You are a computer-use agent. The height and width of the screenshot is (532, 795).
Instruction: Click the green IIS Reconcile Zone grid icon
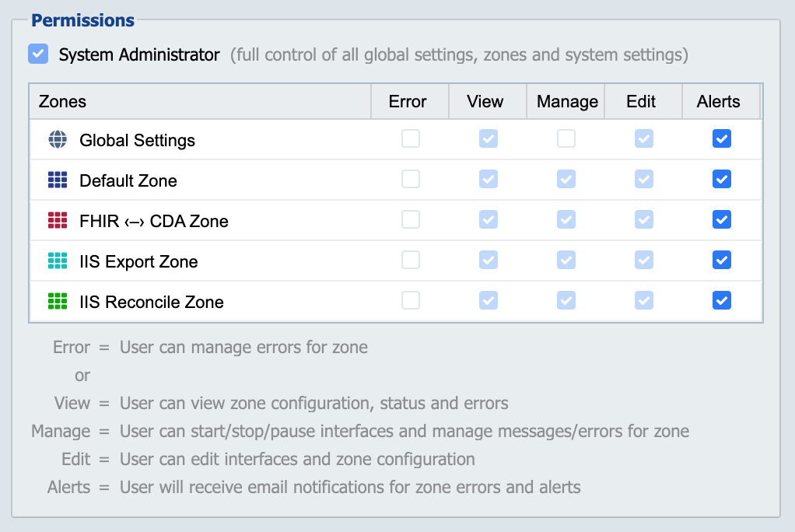click(x=58, y=301)
